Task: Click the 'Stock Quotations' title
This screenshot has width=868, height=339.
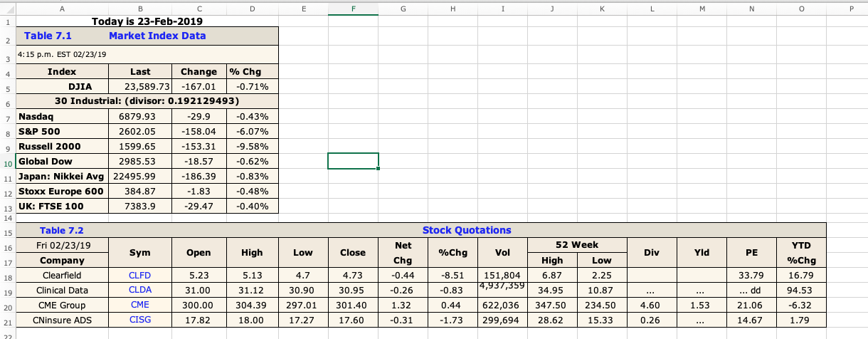Action: pos(467,230)
